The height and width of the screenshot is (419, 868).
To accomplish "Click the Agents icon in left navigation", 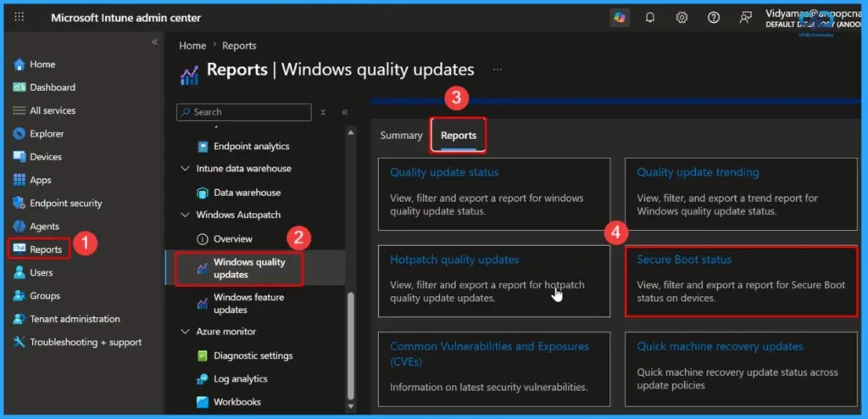I will click(x=19, y=226).
